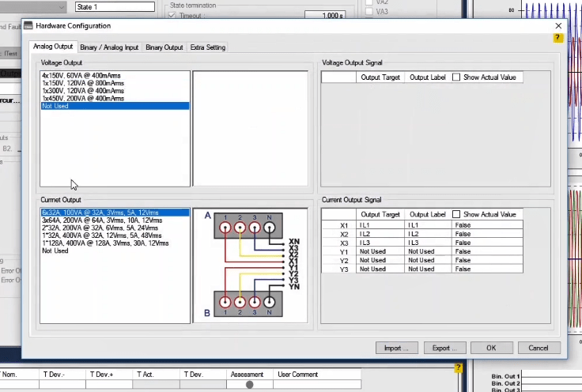Click the yellow help icon in dialog corner
The image size is (582, 392).
[x=558, y=38]
